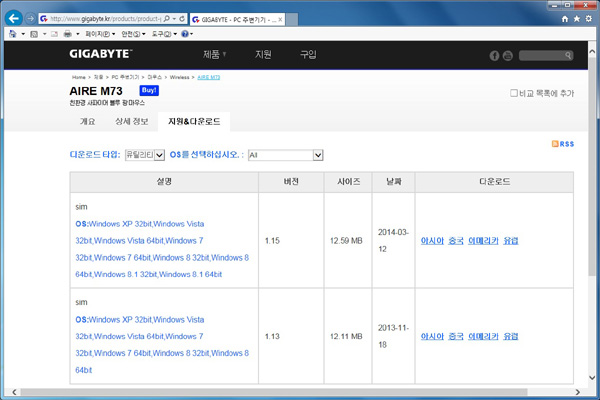Open a new blank tab

[292, 19]
